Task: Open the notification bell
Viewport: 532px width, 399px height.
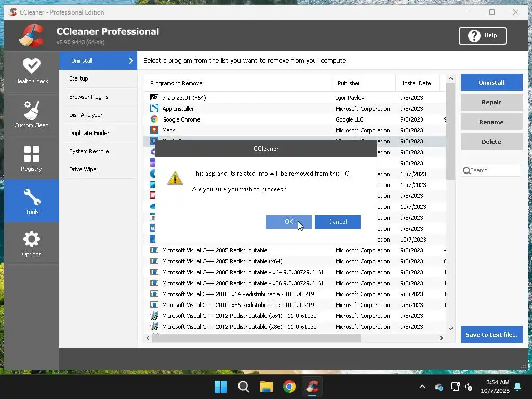Action: point(518,387)
